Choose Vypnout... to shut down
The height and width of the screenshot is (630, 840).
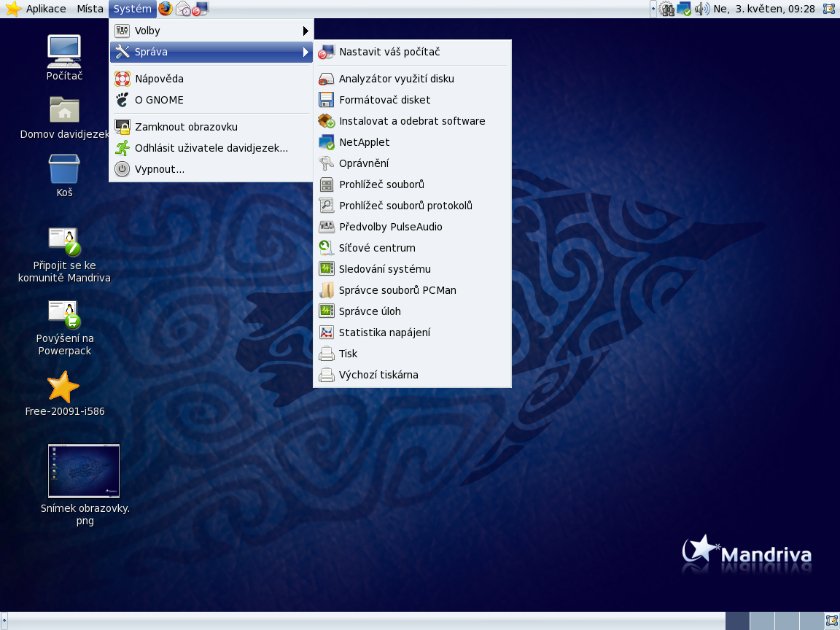211,169
